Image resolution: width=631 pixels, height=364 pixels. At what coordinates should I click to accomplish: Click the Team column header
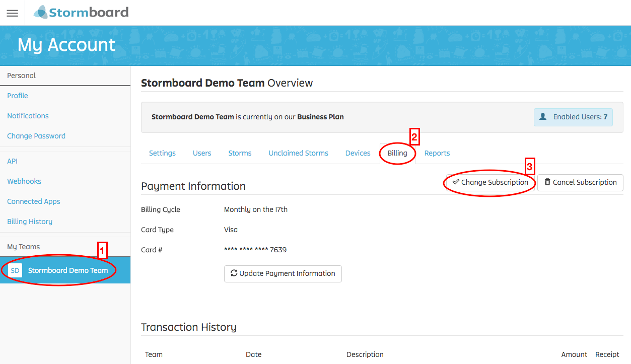(154, 354)
